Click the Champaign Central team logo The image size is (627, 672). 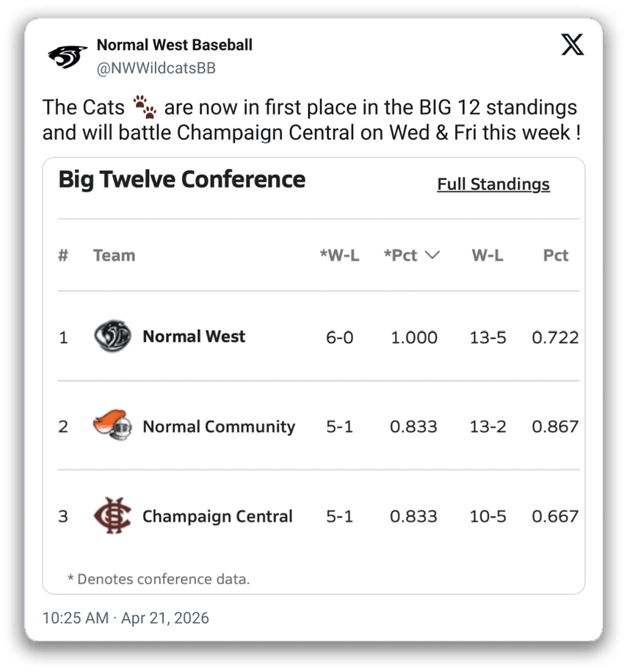112,516
